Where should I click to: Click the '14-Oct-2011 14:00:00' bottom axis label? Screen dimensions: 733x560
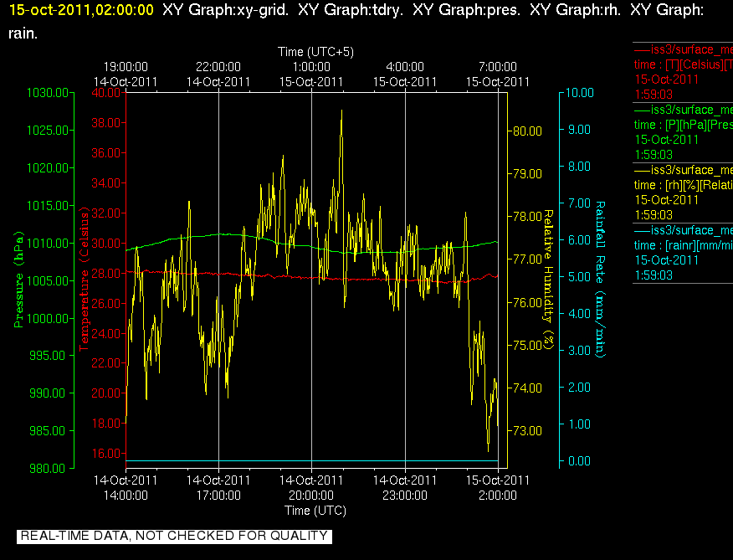pos(126,488)
